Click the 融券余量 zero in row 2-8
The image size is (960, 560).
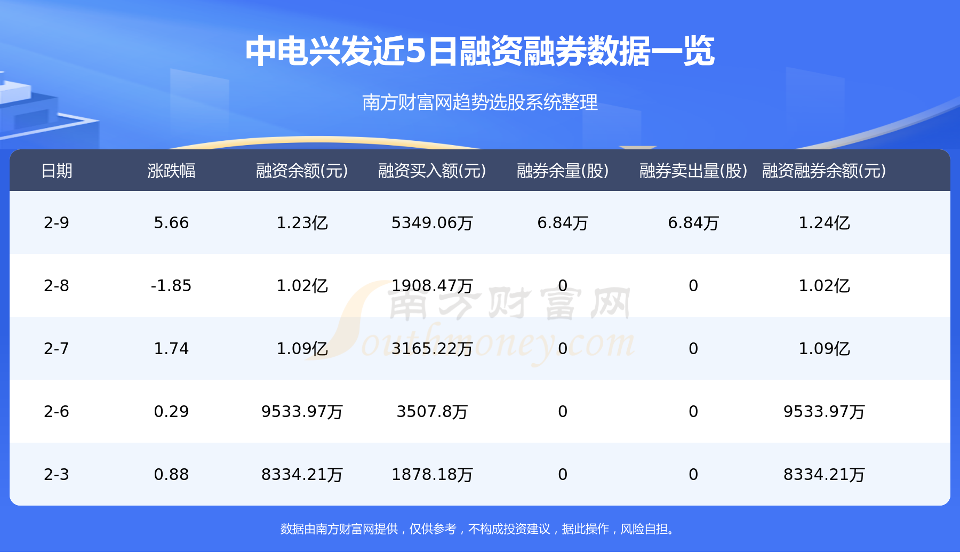coord(563,285)
